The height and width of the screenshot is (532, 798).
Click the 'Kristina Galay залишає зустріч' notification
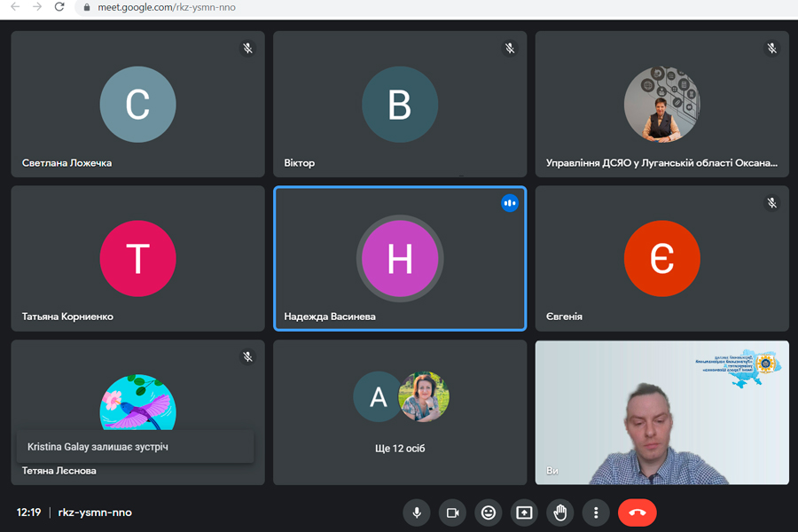[136, 447]
